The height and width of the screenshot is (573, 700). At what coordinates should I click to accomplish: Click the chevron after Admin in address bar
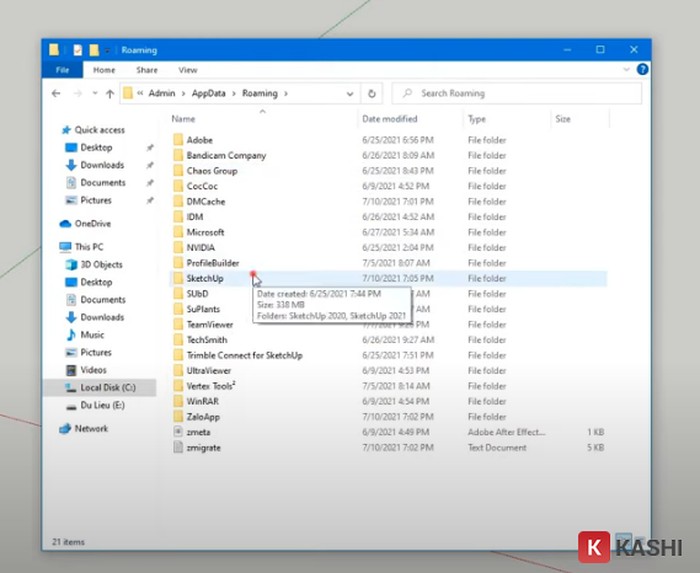click(183, 94)
